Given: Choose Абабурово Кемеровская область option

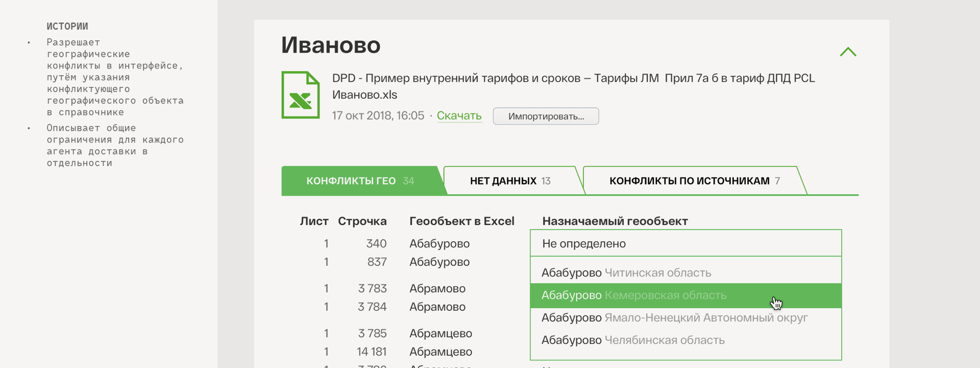Looking at the screenshot, I should 633,295.
